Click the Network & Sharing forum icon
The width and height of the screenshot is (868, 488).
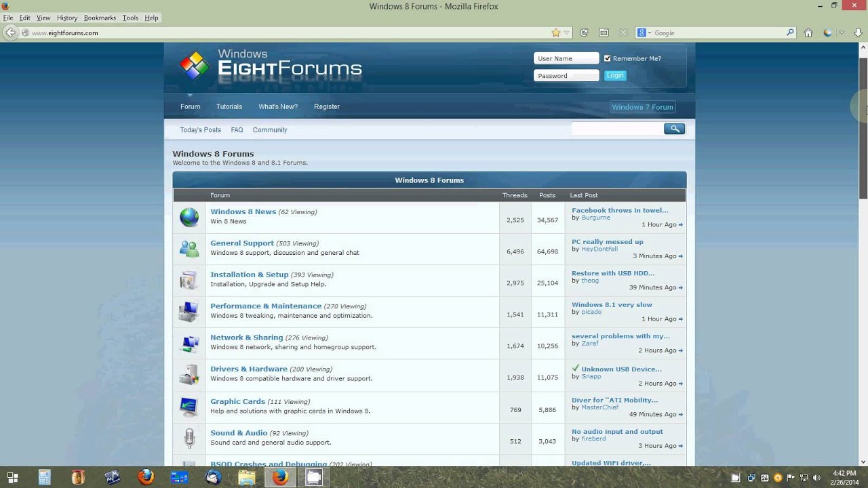tap(189, 343)
